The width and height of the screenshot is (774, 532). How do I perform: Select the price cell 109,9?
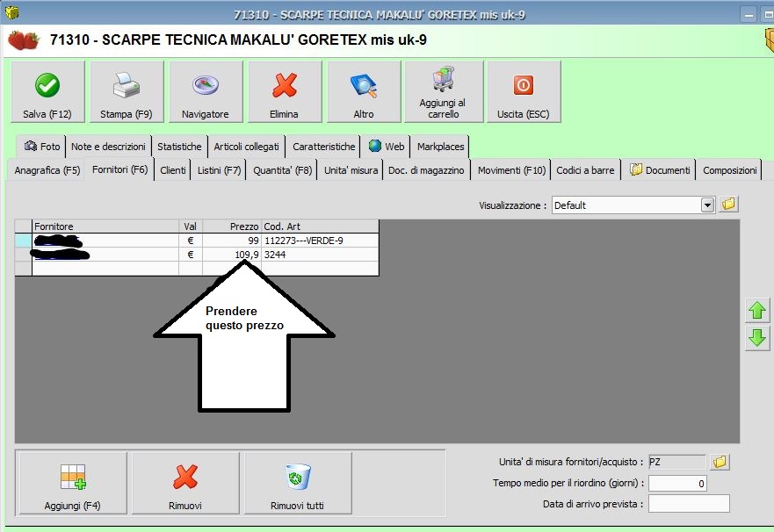pos(232,255)
